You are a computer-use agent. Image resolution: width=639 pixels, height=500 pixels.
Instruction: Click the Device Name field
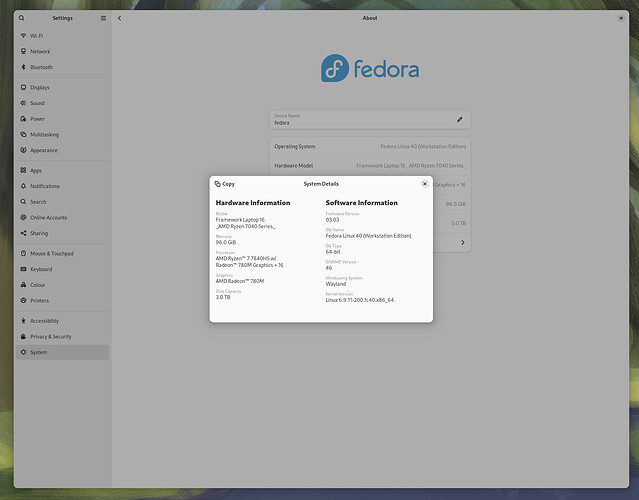[370, 119]
